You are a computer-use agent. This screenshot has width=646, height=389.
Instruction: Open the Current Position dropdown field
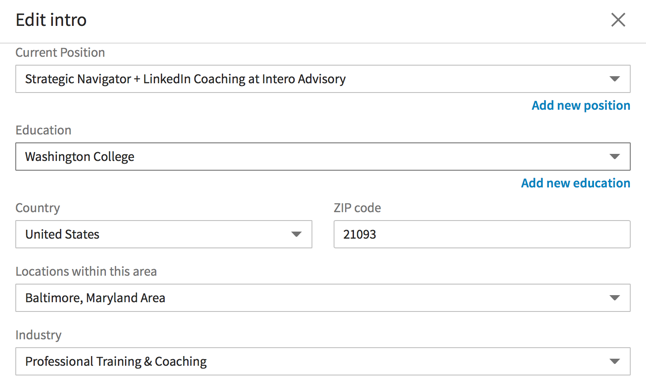coord(323,79)
